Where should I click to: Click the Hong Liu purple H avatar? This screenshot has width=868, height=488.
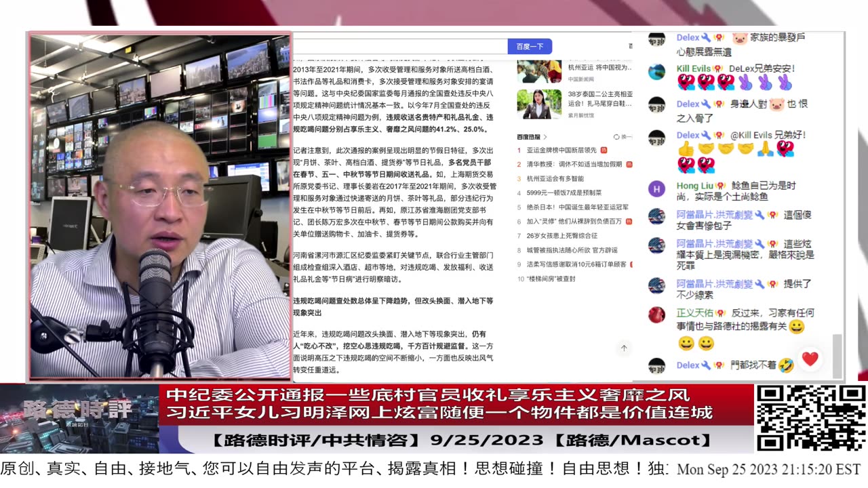(656, 189)
